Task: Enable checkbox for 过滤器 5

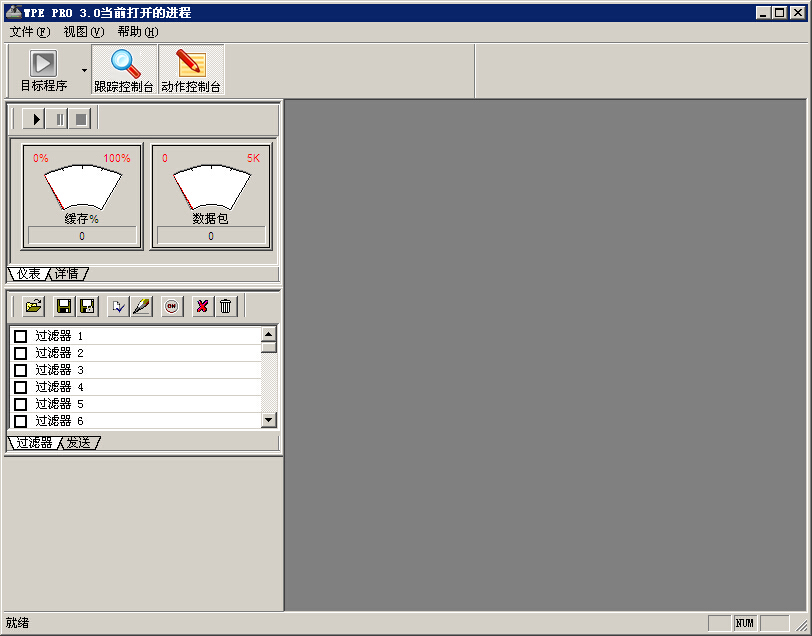Action: point(21,404)
